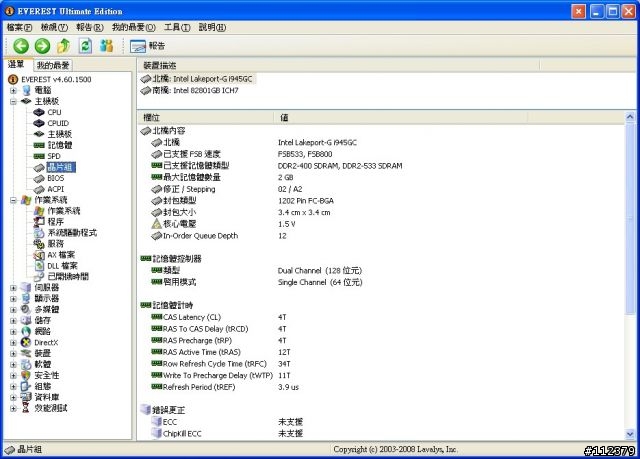
Task: Click the green Back arrow icon
Action: pyautogui.click(x=21, y=46)
